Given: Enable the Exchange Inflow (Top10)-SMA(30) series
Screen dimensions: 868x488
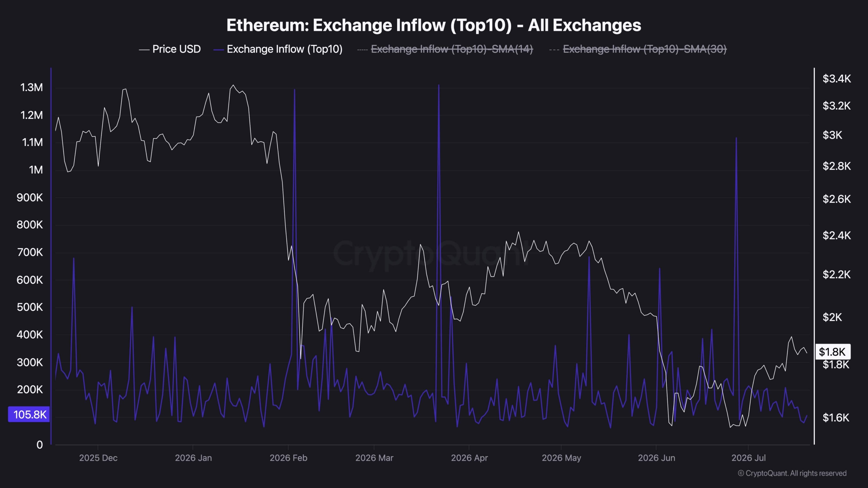Looking at the screenshot, I should coord(638,49).
